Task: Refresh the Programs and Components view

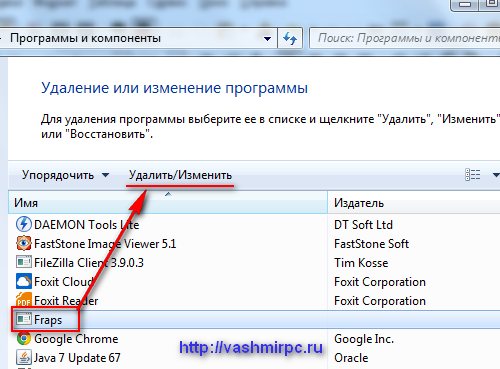Action: pos(290,38)
